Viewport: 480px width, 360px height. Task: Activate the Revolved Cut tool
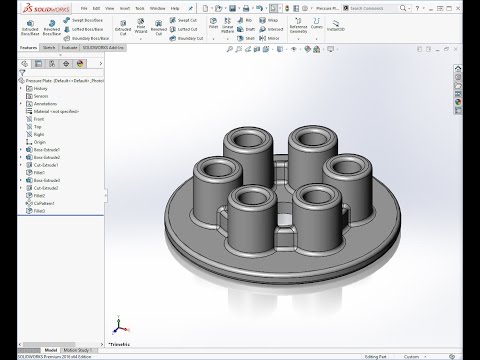pyautogui.click(x=159, y=27)
